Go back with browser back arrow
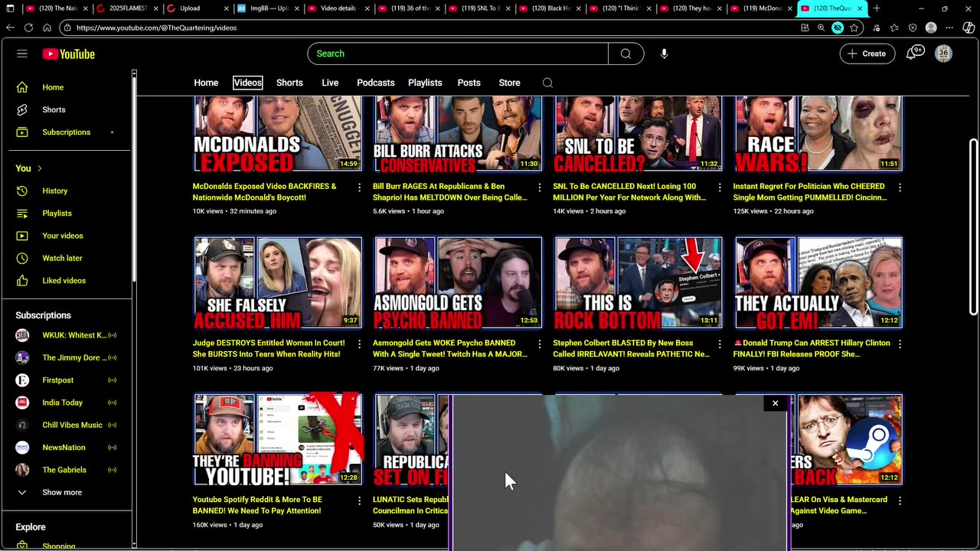Image resolution: width=980 pixels, height=551 pixels. coord(10,28)
